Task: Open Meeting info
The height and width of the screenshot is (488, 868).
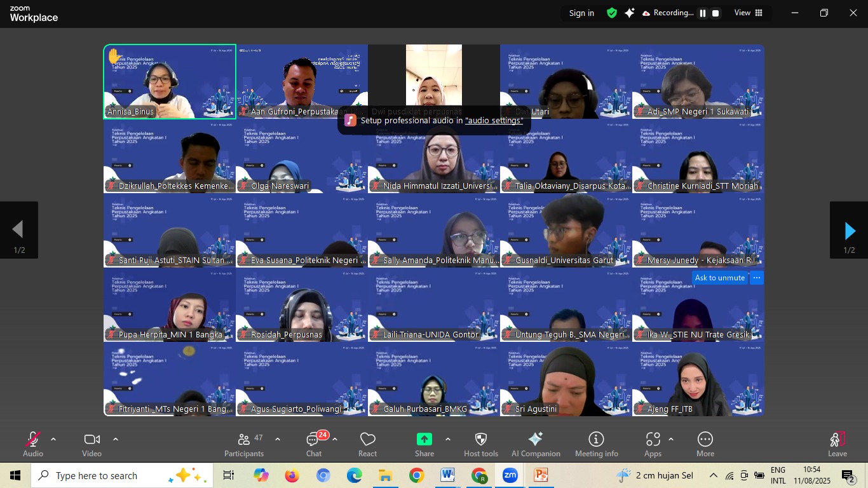Action: (596, 444)
